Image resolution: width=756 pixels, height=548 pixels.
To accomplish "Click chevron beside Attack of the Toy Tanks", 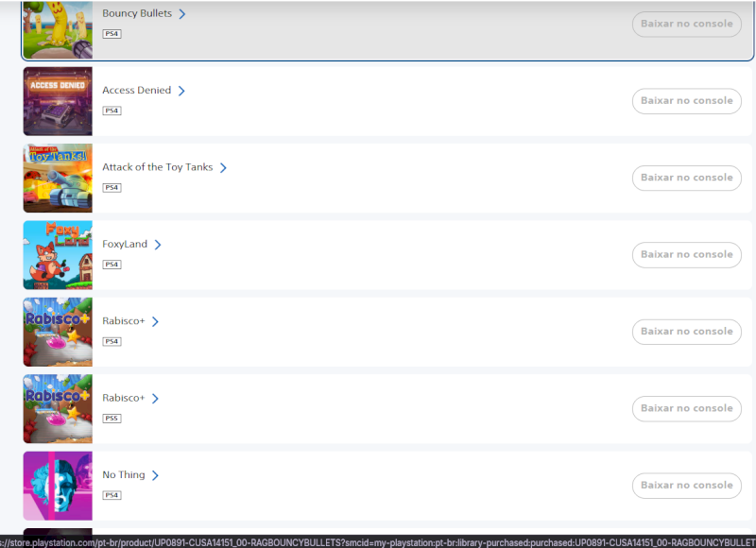I will click(223, 168).
